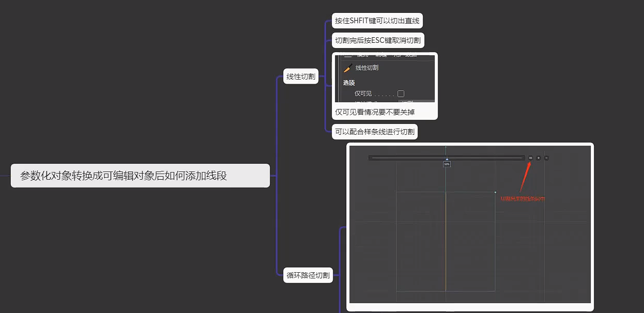The height and width of the screenshot is (313, 644).
Task: Select the 循环路径切割 mind map node
Action: click(x=308, y=275)
